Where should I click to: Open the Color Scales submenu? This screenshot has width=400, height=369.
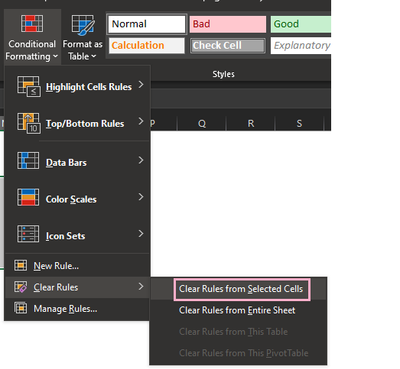77,199
